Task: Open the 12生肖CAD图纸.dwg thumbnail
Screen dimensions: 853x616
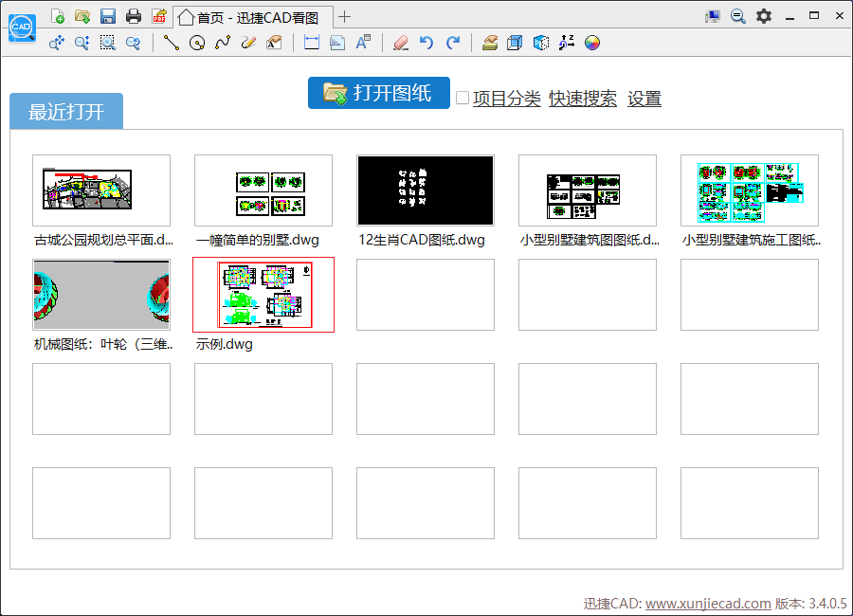Action: click(426, 190)
